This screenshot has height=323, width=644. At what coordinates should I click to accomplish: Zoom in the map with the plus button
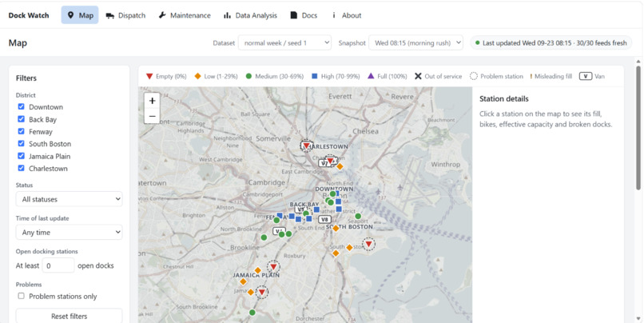152,101
